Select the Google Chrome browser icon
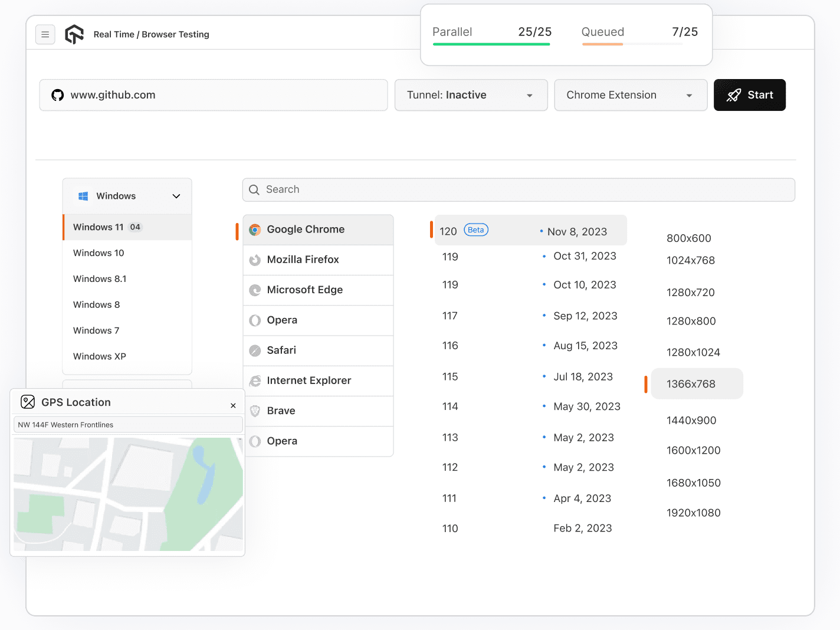840x630 pixels. pos(255,229)
